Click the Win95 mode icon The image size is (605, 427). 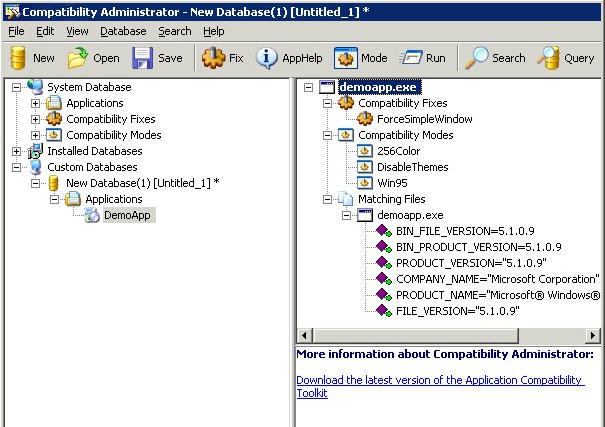pyautogui.click(x=365, y=183)
